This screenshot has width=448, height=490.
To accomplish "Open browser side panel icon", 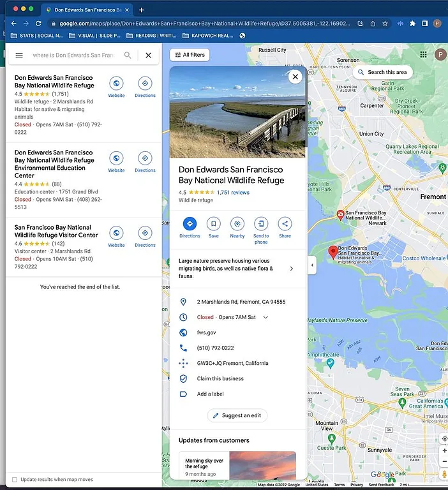I will click(x=424, y=24).
